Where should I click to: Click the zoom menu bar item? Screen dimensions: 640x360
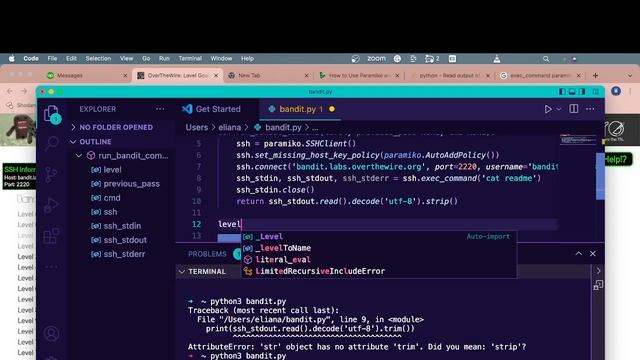click(x=376, y=59)
